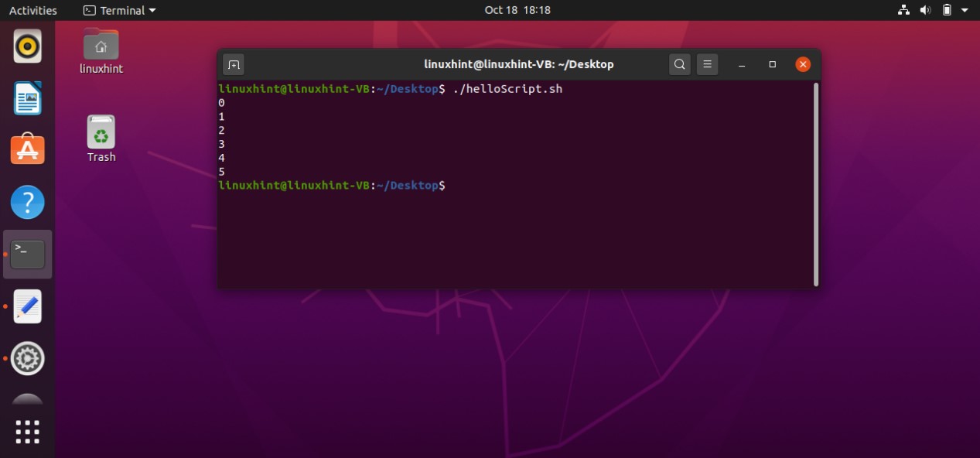This screenshot has height=458, width=980.
Task: Open the network status icon
Action: coord(903,10)
